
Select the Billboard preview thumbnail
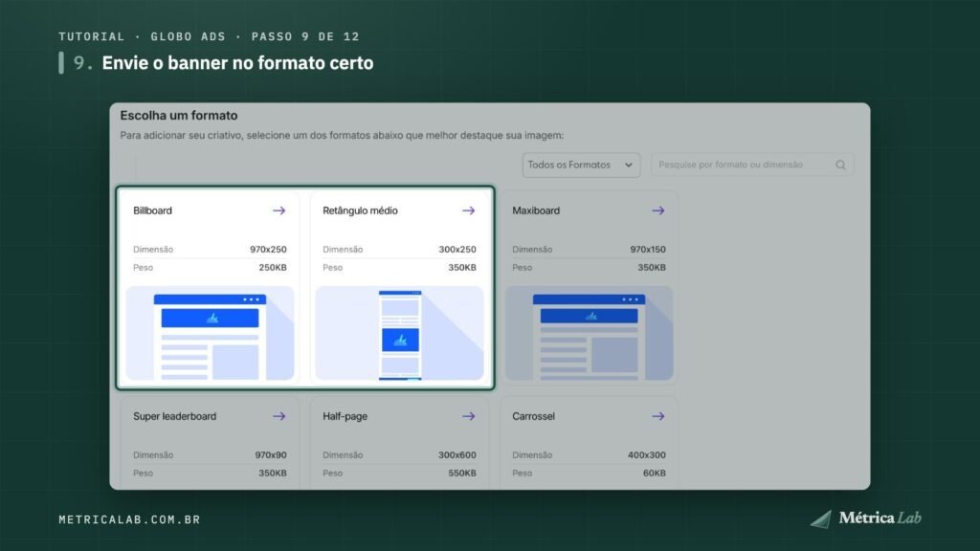210,333
